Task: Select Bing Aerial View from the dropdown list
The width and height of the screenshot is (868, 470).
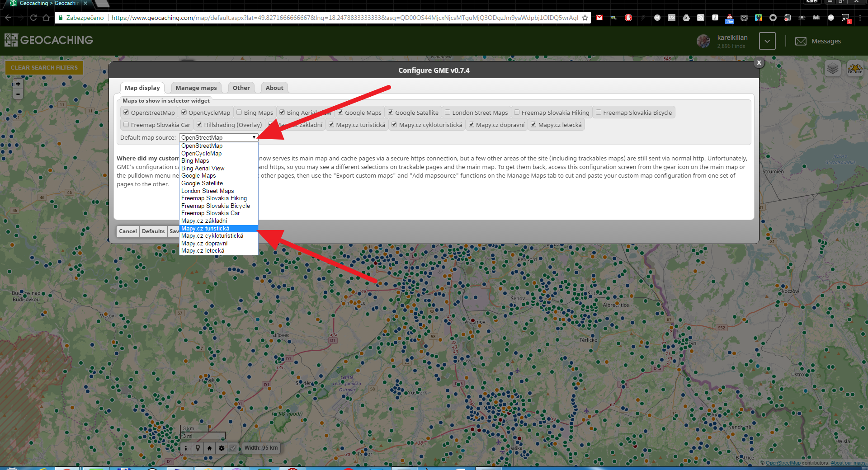Action: (219, 168)
